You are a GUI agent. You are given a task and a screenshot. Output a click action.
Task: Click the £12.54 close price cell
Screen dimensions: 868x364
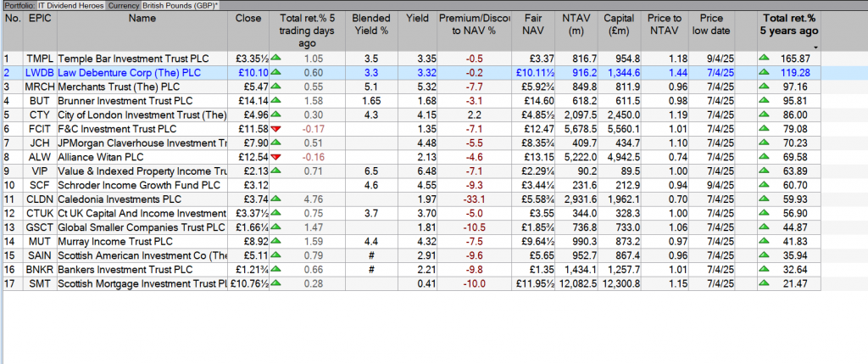[x=248, y=157]
